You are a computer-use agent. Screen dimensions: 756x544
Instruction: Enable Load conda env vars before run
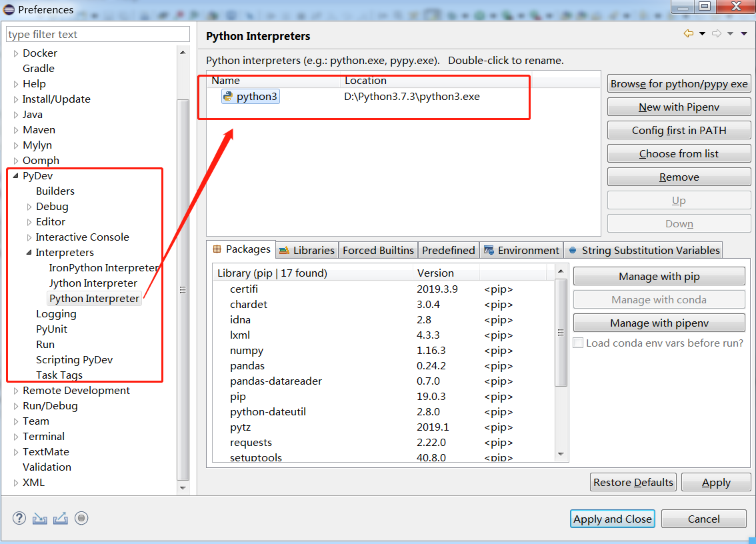(577, 342)
